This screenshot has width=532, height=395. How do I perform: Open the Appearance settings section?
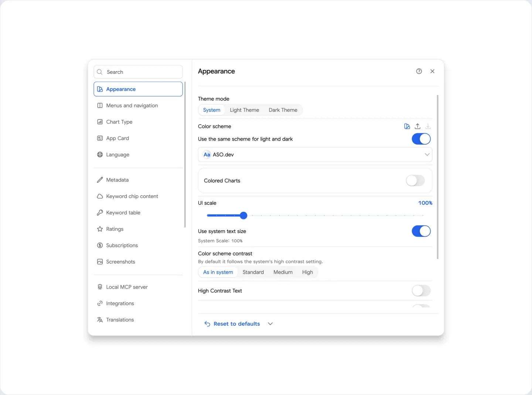[138, 89]
